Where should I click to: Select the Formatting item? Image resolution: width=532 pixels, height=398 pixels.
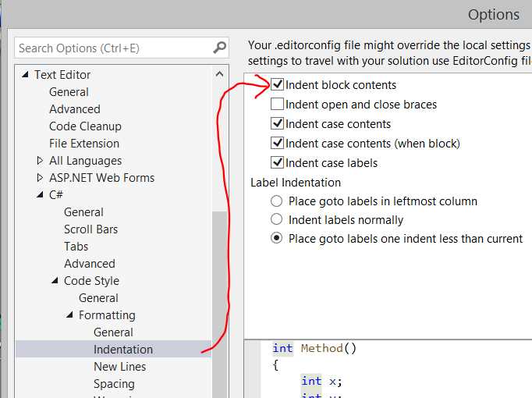tap(107, 315)
